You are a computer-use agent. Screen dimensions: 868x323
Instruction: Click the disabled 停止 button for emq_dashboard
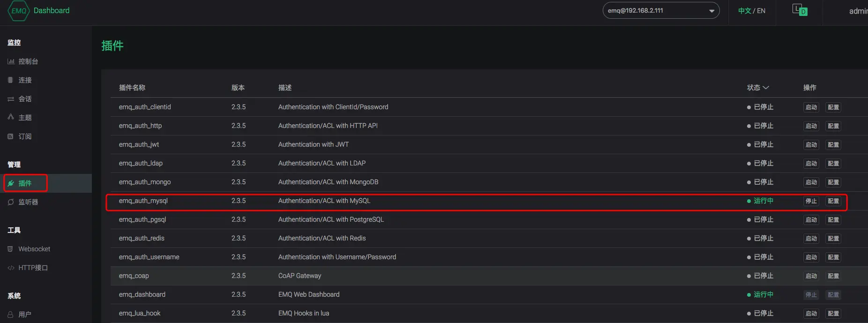(x=811, y=295)
